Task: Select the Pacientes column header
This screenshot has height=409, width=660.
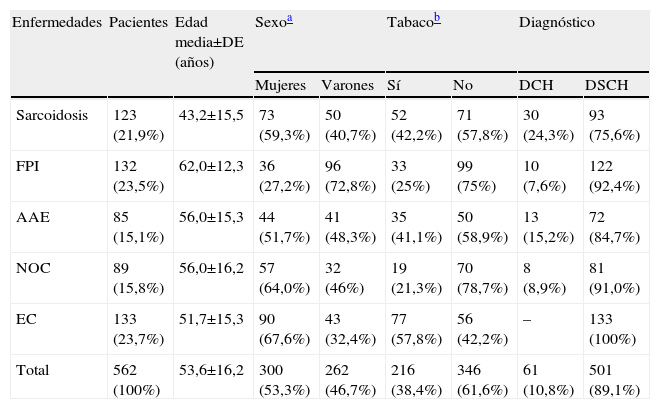Action: tap(138, 22)
